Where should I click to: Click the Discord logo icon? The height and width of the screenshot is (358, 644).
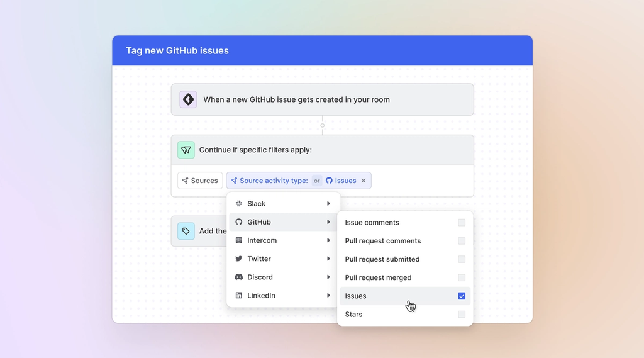(x=238, y=277)
